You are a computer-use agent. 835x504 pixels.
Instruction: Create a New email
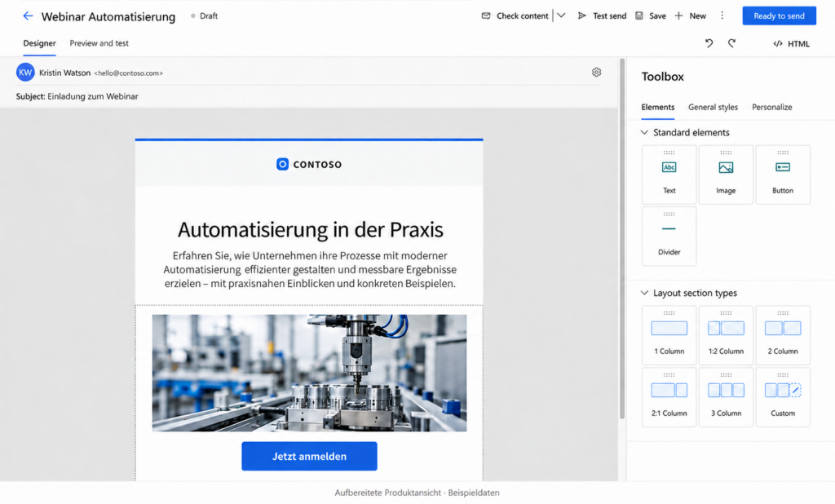click(x=691, y=16)
